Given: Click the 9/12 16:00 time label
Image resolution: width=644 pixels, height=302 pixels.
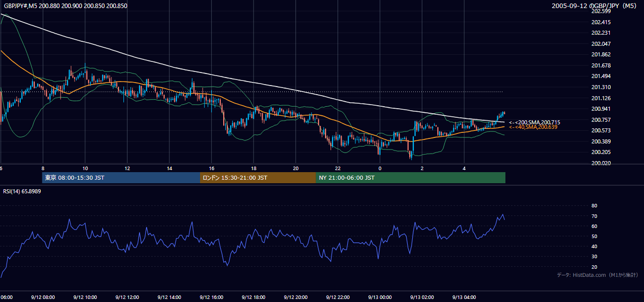Looking at the screenshot, I should [x=211, y=297].
